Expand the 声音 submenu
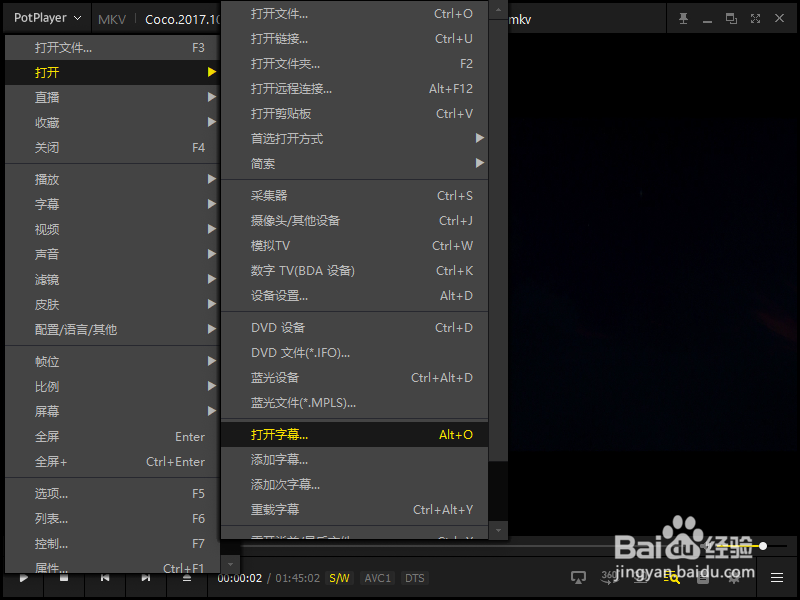800x600 pixels. [x=112, y=254]
